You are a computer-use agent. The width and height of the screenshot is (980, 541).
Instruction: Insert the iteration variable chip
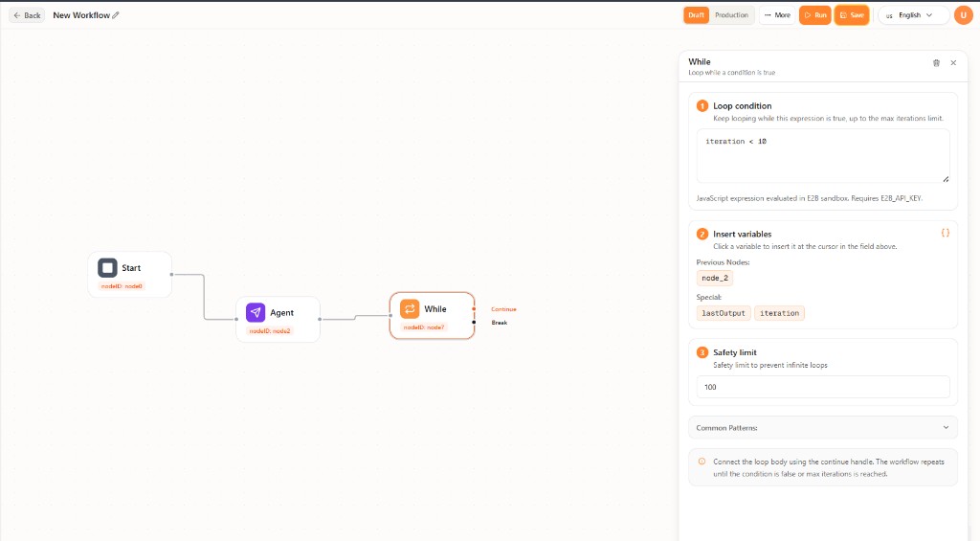click(779, 313)
